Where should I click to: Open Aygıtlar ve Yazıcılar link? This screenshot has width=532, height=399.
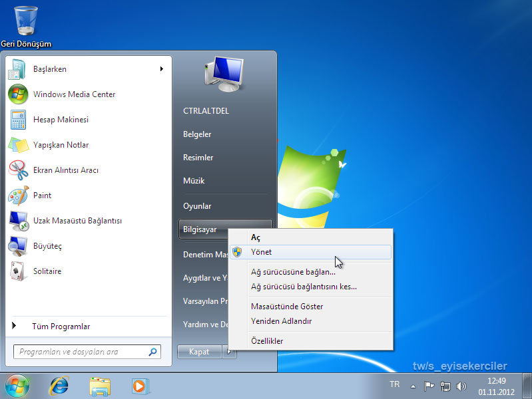[205, 278]
